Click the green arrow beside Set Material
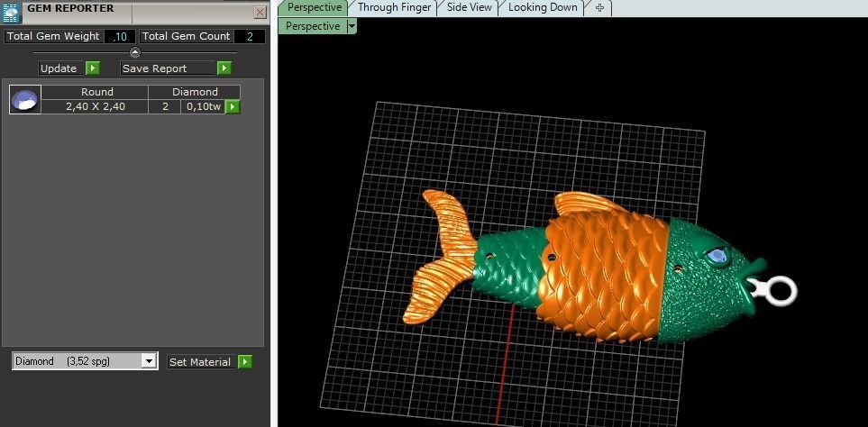Viewport: 868px width, 427px height. pyautogui.click(x=244, y=362)
